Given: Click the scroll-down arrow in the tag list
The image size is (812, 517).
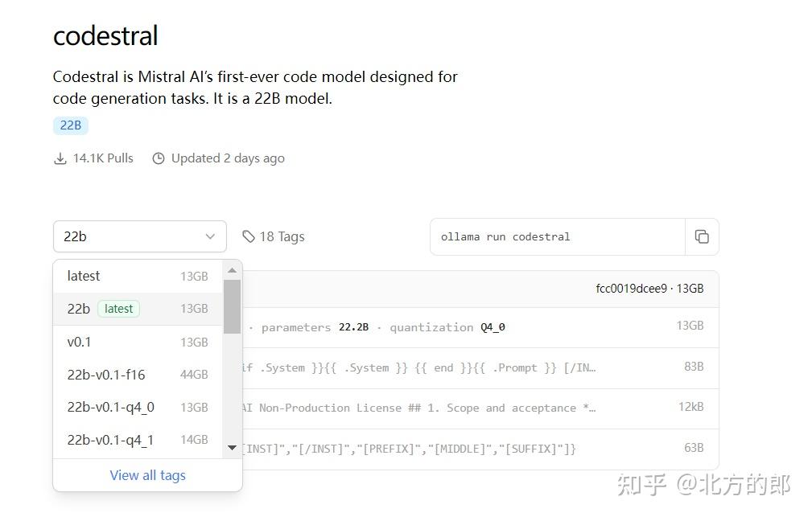Looking at the screenshot, I should (x=232, y=448).
